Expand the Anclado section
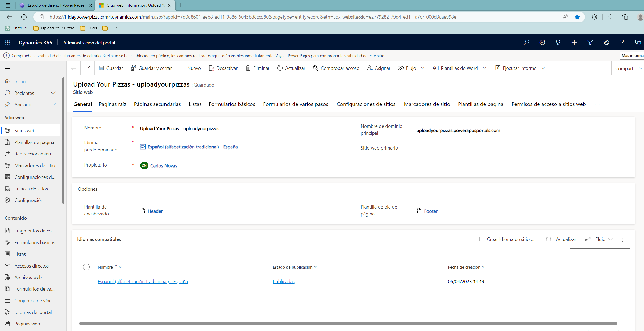 [53, 104]
